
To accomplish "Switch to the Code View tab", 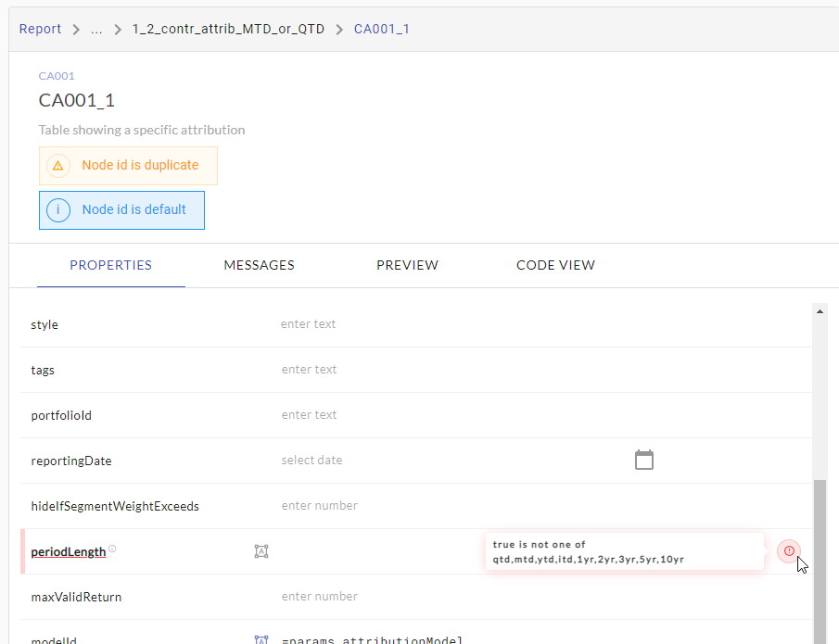I will pyautogui.click(x=555, y=265).
